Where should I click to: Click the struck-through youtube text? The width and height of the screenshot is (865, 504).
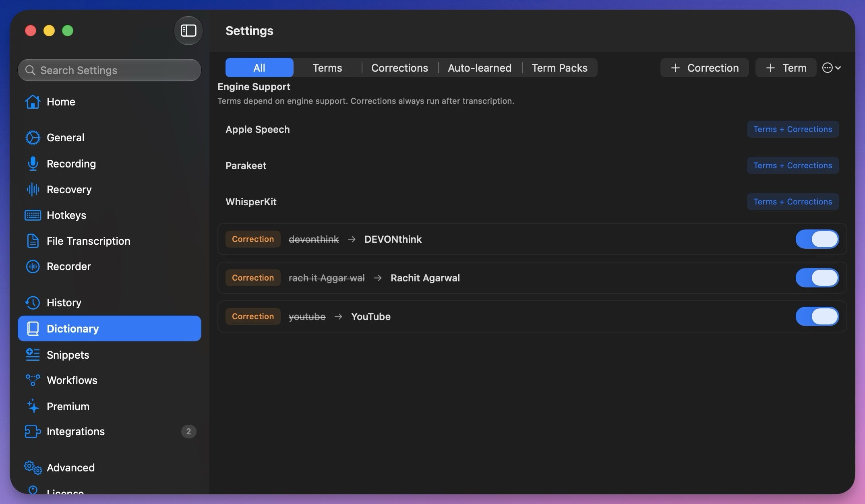point(307,316)
